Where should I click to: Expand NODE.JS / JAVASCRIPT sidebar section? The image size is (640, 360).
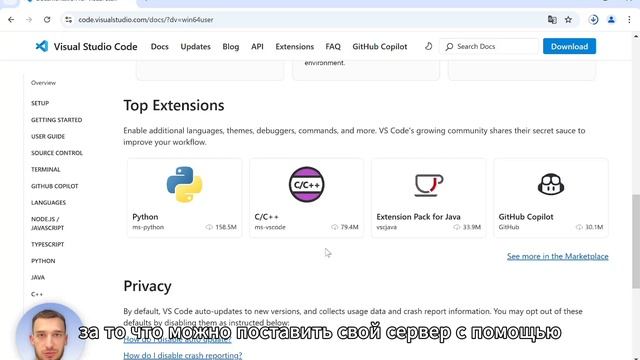(x=47, y=223)
